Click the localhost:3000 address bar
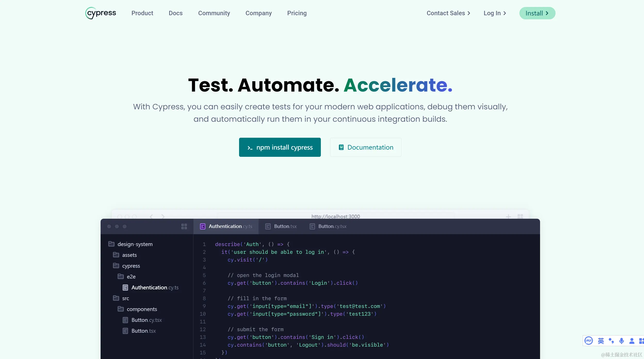 (335, 216)
